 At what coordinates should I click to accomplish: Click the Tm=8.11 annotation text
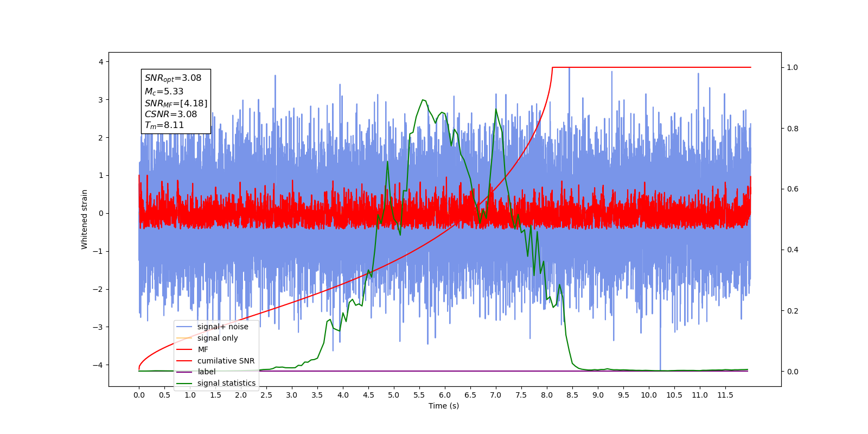pos(164,125)
